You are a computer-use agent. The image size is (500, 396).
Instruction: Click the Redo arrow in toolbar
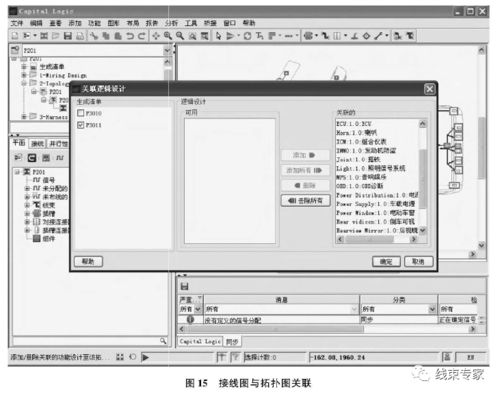(141, 36)
